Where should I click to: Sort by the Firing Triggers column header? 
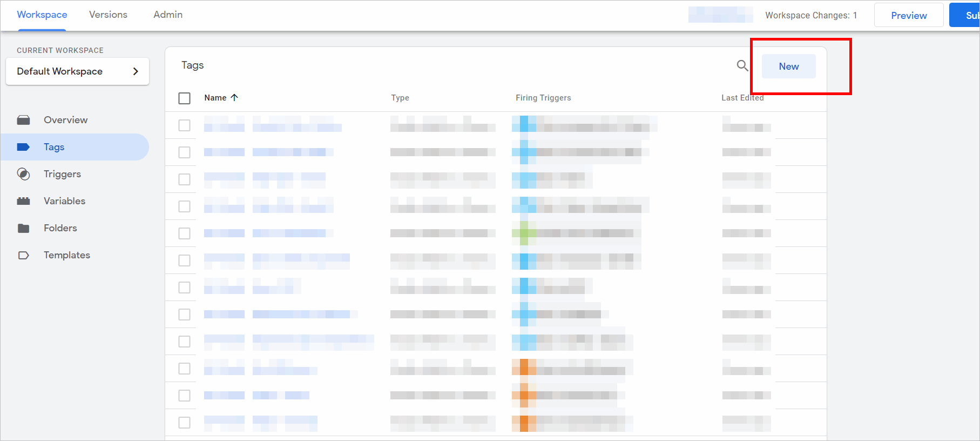tap(543, 98)
